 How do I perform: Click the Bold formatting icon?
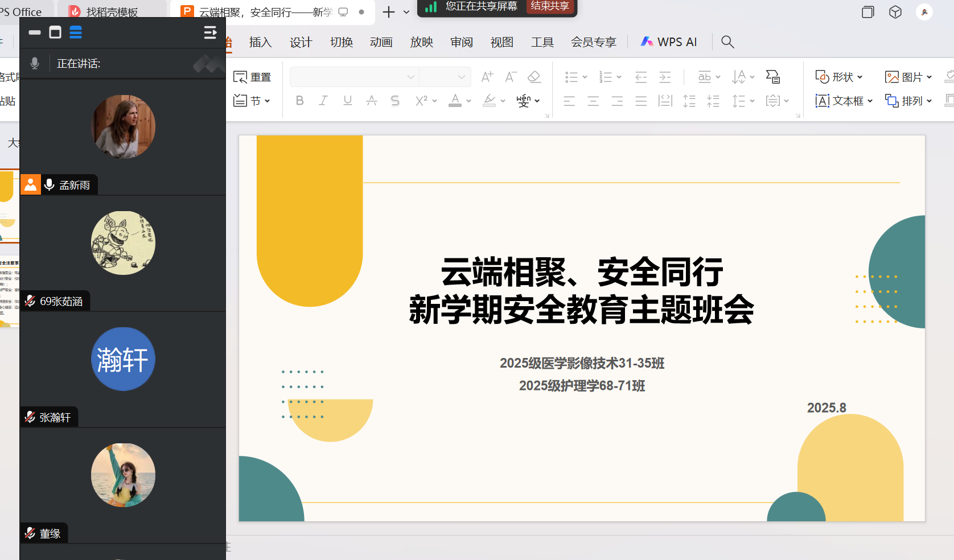pyautogui.click(x=300, y=101)
